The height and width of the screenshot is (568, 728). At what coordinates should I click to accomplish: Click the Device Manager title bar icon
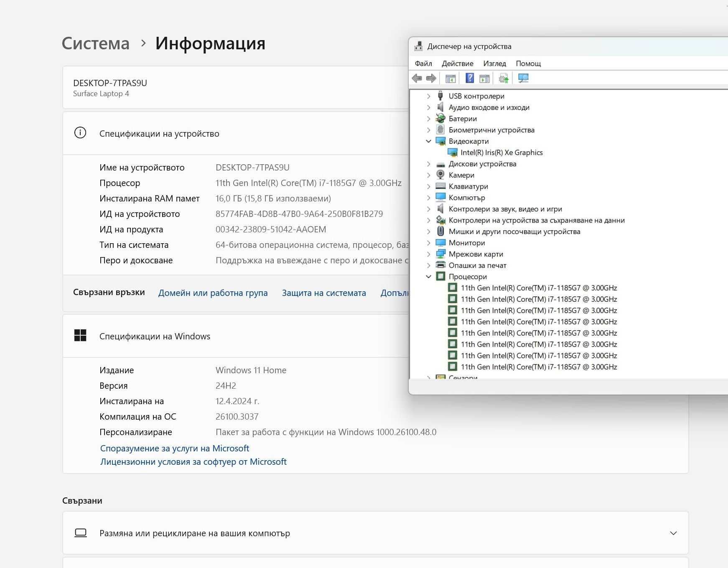pos(418,46)
